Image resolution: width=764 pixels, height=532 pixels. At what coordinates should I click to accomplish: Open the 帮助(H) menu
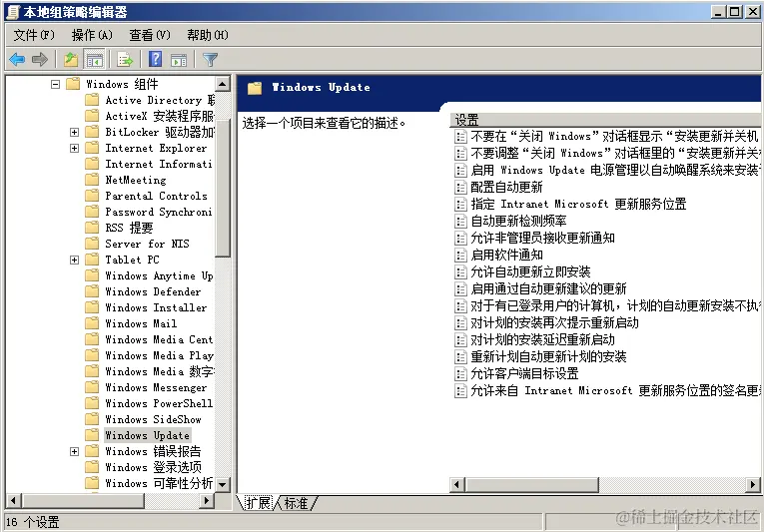click(208, 35)
